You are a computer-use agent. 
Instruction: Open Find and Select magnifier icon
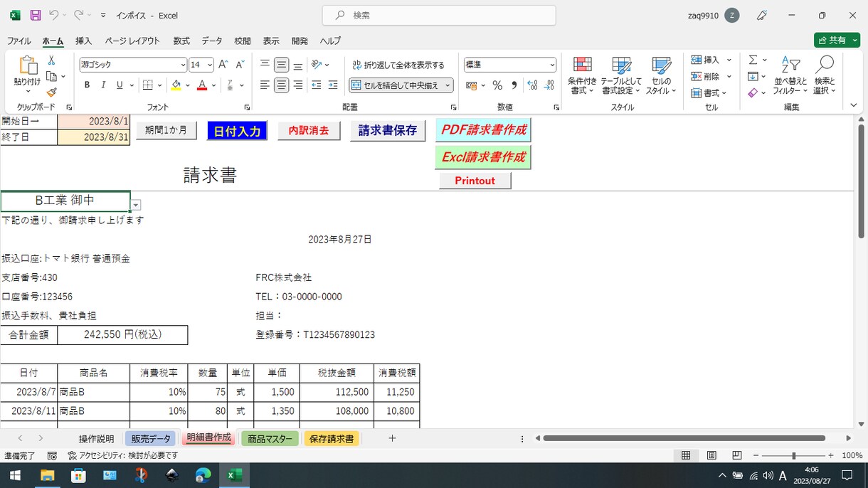point(825,65)
